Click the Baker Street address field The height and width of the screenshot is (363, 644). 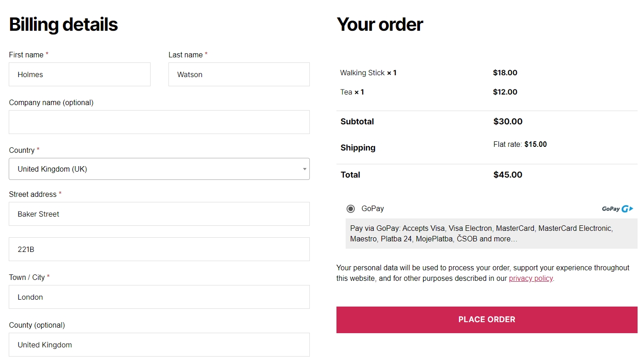[x=159, y=214]
